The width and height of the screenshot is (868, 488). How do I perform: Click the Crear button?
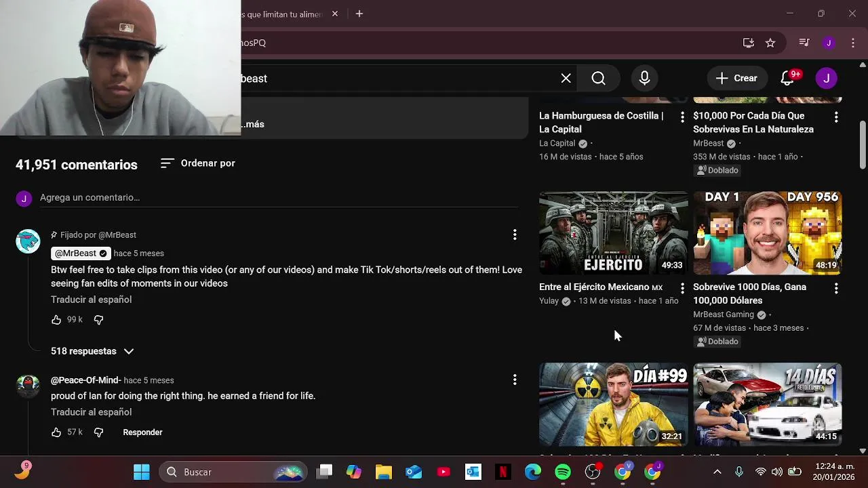point(737,79)
